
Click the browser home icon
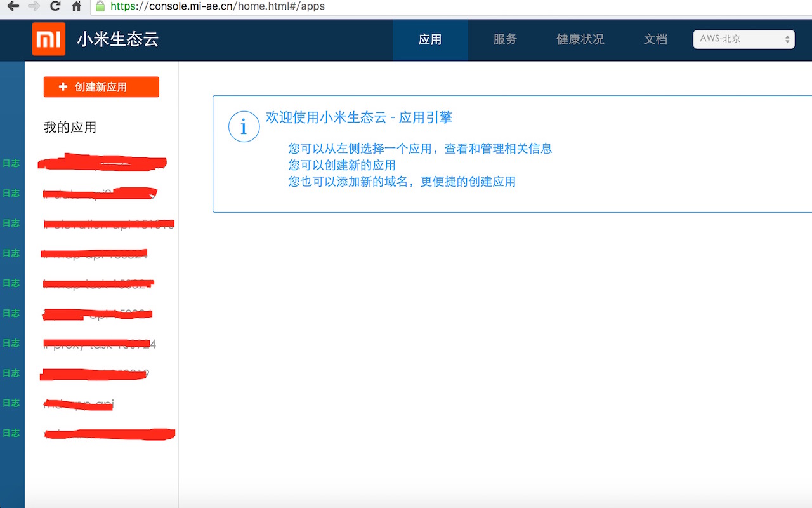[x=75, y=7]
